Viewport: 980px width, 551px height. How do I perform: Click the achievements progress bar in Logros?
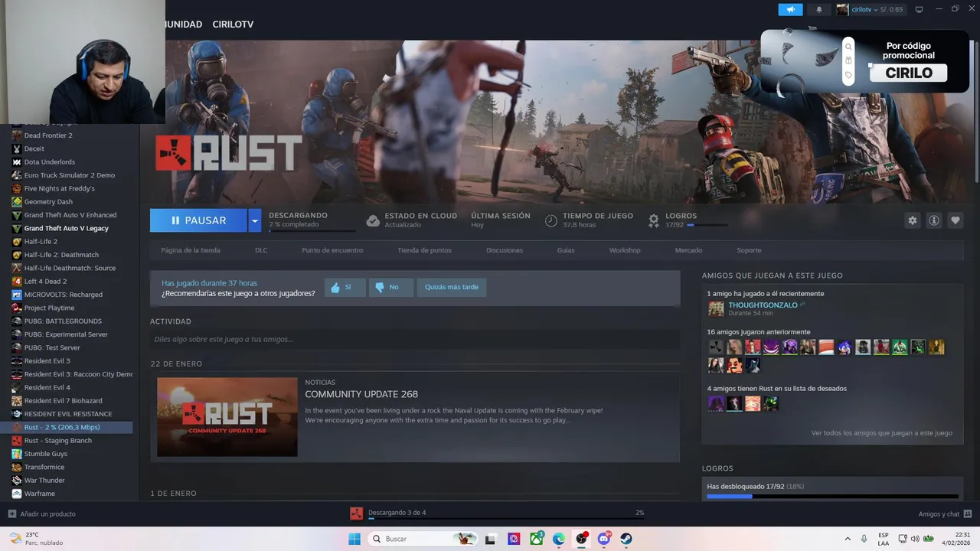click(x=832, y=497)
